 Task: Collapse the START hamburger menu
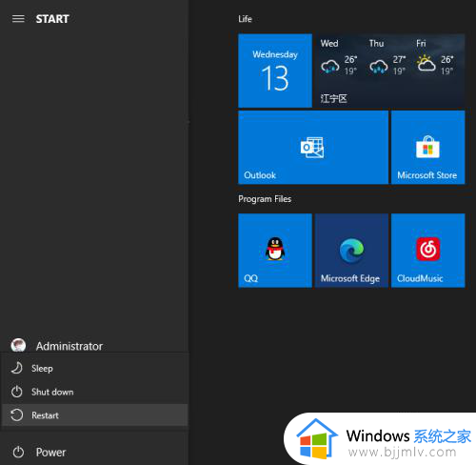(18, 19)
